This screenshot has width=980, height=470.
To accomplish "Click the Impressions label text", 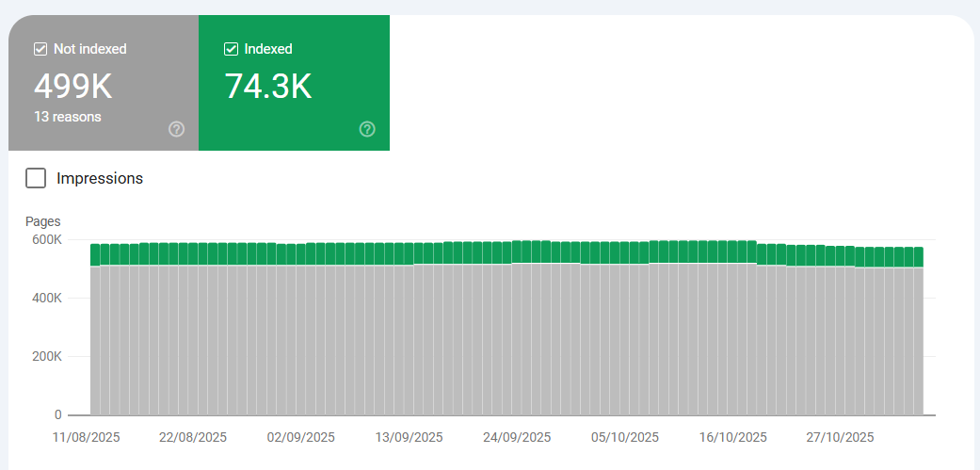I will (x=100, y=178).
